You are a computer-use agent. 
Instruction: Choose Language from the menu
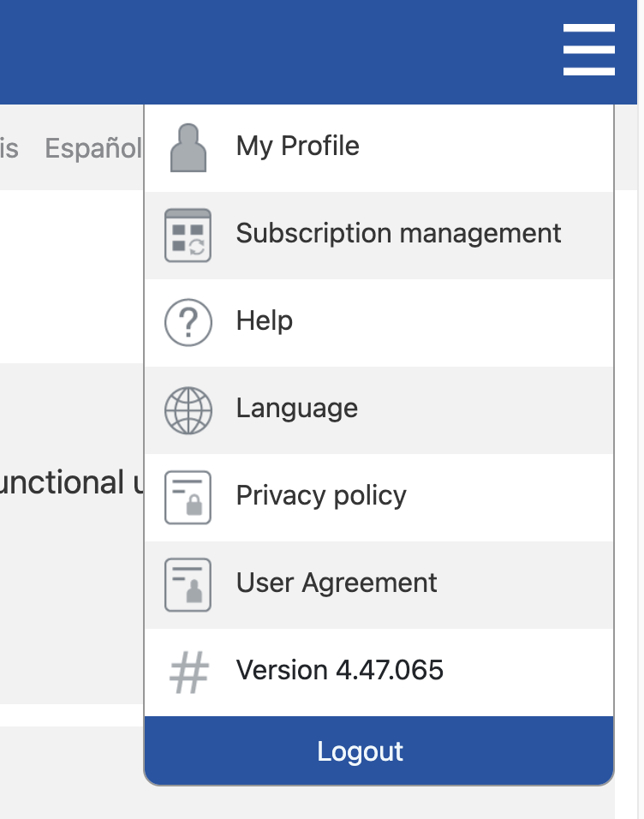(297, 409)
